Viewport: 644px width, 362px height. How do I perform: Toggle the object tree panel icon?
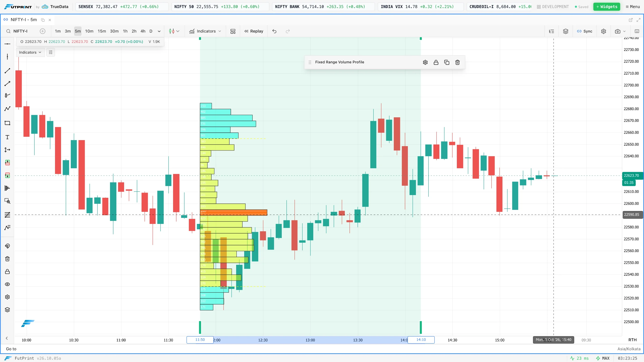tap(551, 31)
